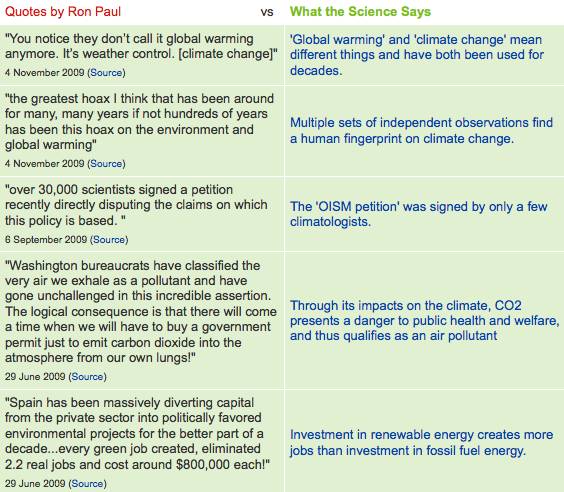
Task: Click the 'vs' text between headings
Action: pos(267,12)
